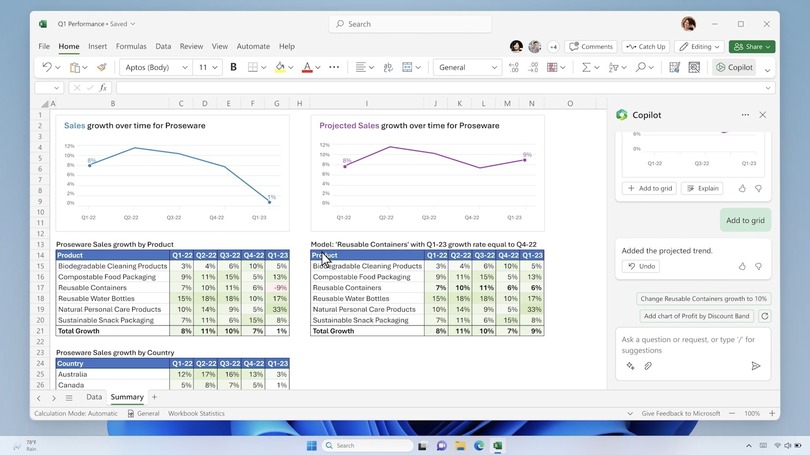Viewport: 810px width, 455px height.
Task: Click Undo under 'Added the projected trend'
Action: (x=641, y=266)
